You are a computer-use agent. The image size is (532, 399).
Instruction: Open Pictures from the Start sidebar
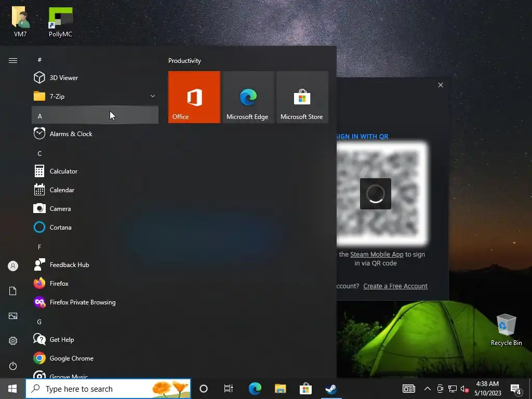13,316
